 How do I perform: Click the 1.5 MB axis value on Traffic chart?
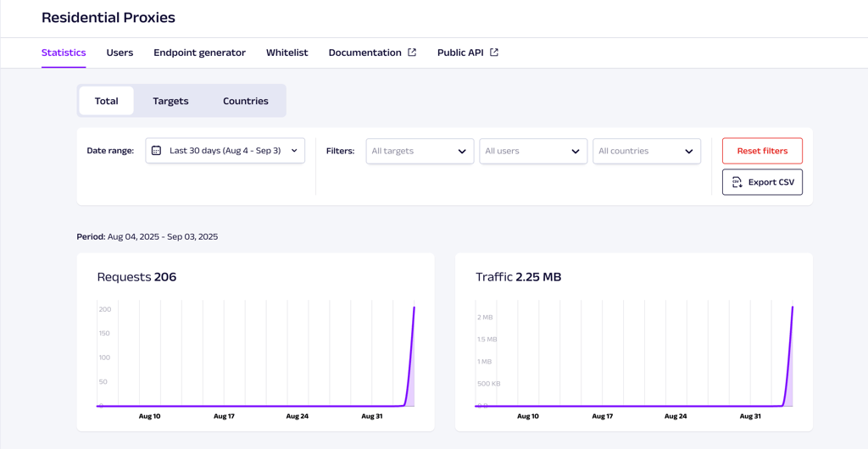[x=487, y=339]
